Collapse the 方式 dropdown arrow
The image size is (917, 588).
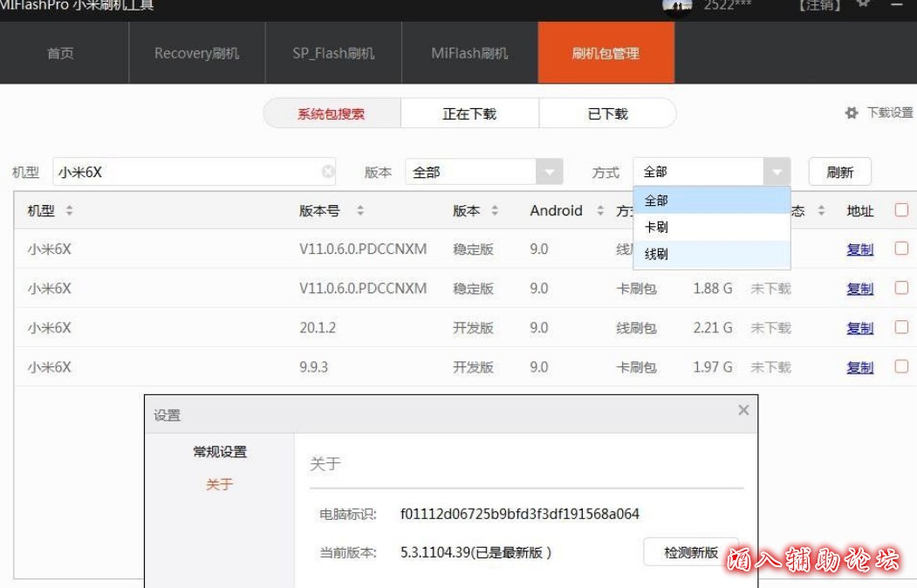pos(777,172)
